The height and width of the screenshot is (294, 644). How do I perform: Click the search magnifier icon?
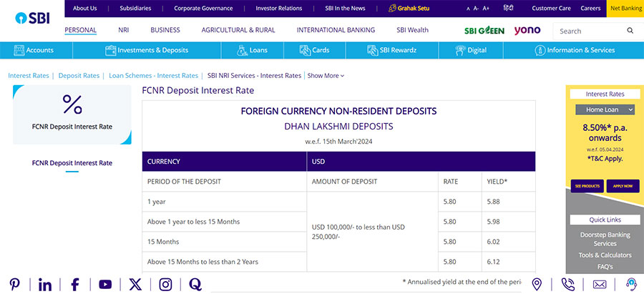click(630, 31)
